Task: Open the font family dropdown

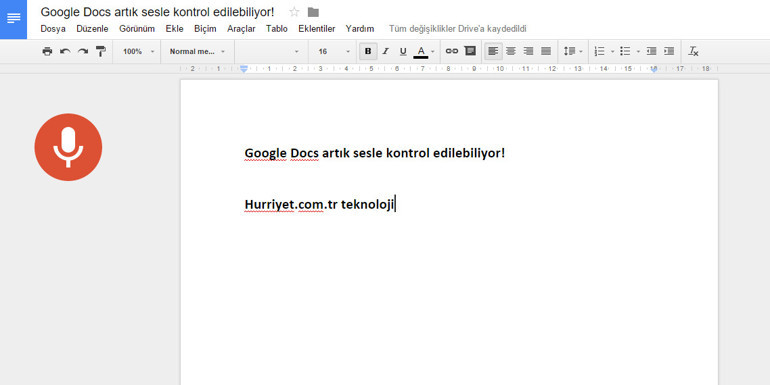Action: click(271, 51)
